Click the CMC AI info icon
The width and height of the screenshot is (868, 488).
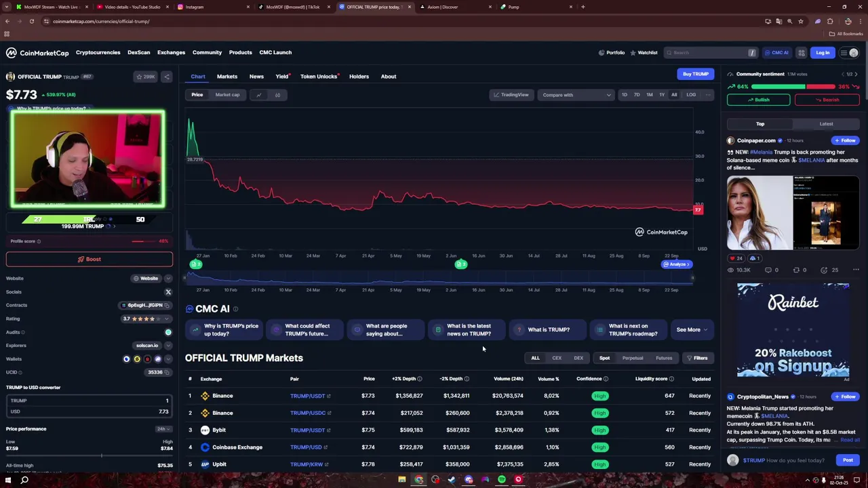point(235,309)
